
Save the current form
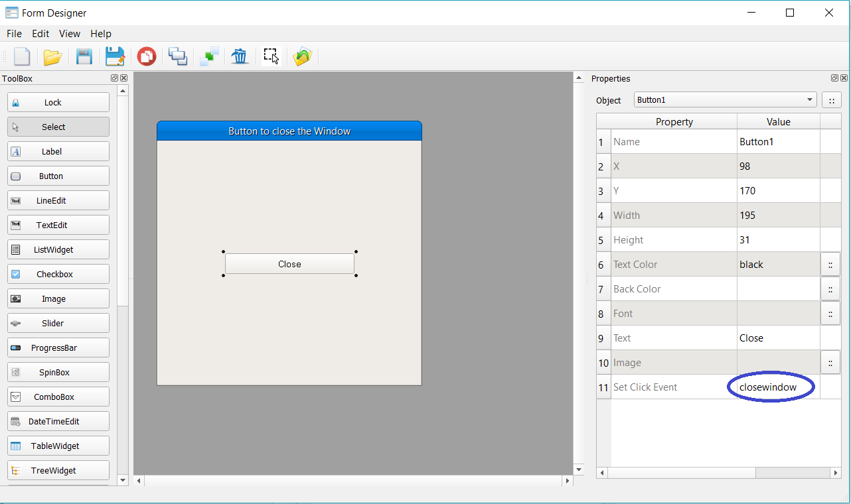(x=84, y=56)
